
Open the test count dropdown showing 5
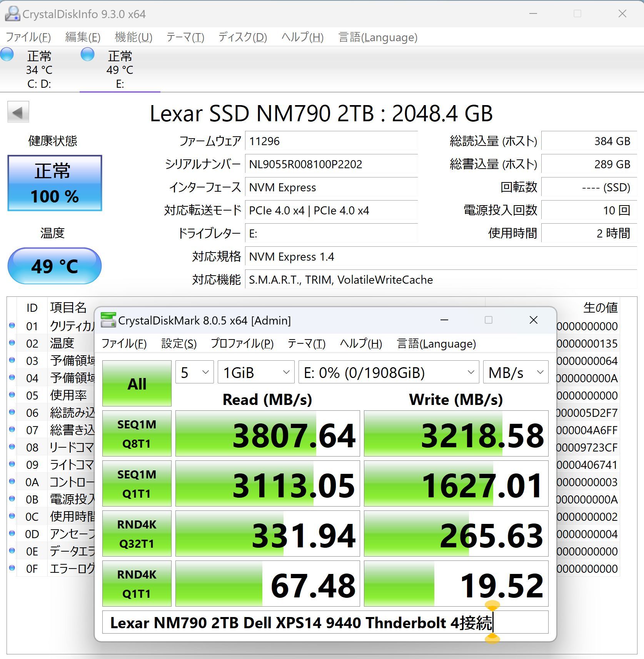point(195,372)
